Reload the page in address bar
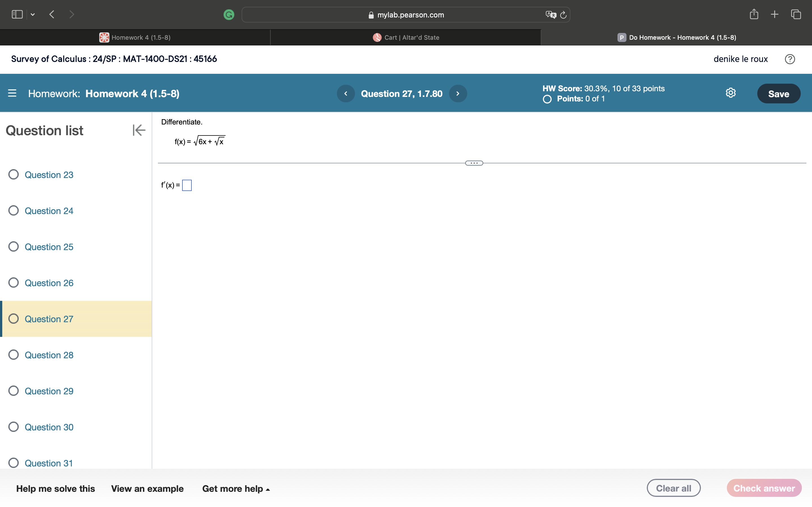Viewport: 812px width, 507px height. 563,15
